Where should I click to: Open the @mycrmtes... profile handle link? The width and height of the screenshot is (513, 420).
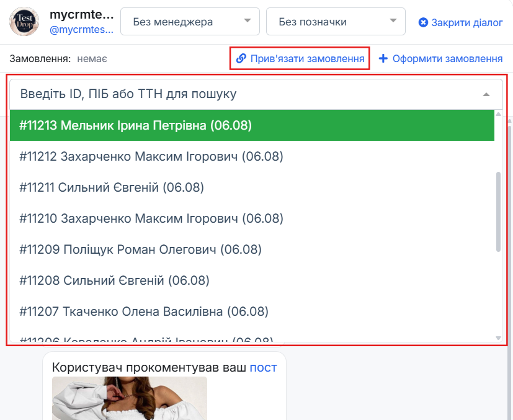point(81,29)
